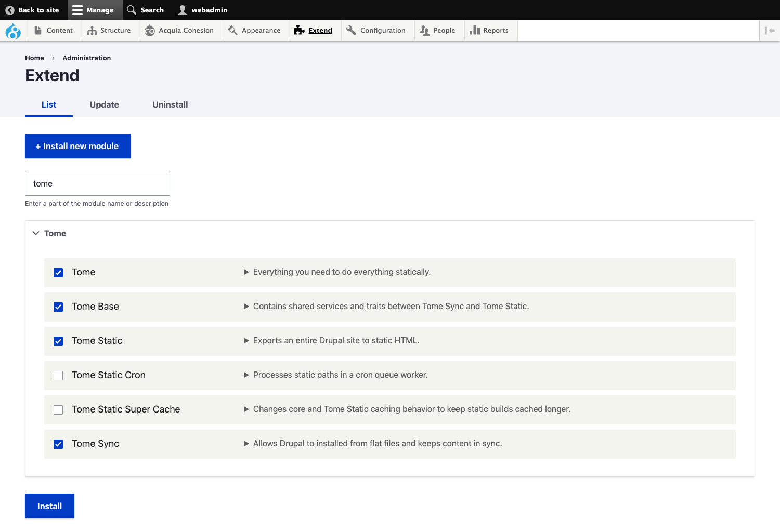This screenshot has height=532, width=780.
Task: Click the People icon
Action: (425, 31)
